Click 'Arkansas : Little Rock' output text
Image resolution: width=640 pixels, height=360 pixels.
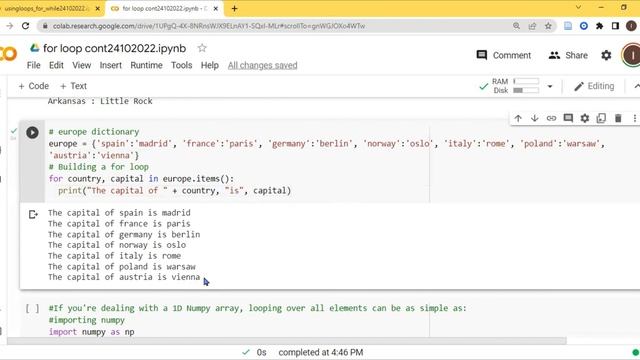pos(100,101)
